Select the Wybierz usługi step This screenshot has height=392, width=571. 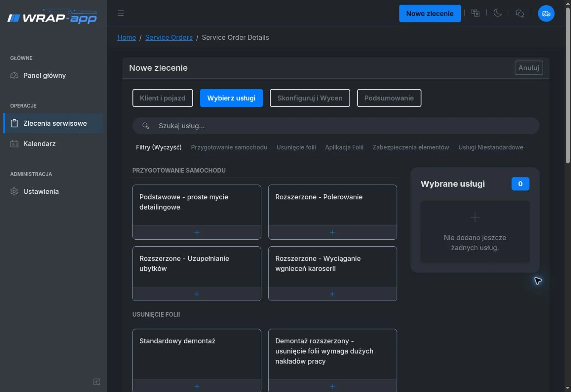231,98
